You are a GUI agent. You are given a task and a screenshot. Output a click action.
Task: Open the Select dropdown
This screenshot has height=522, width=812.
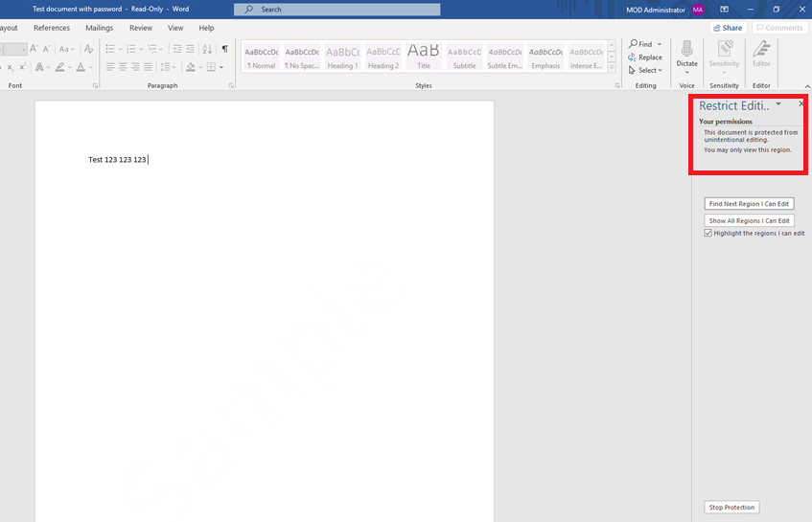(x=645, y=70)
